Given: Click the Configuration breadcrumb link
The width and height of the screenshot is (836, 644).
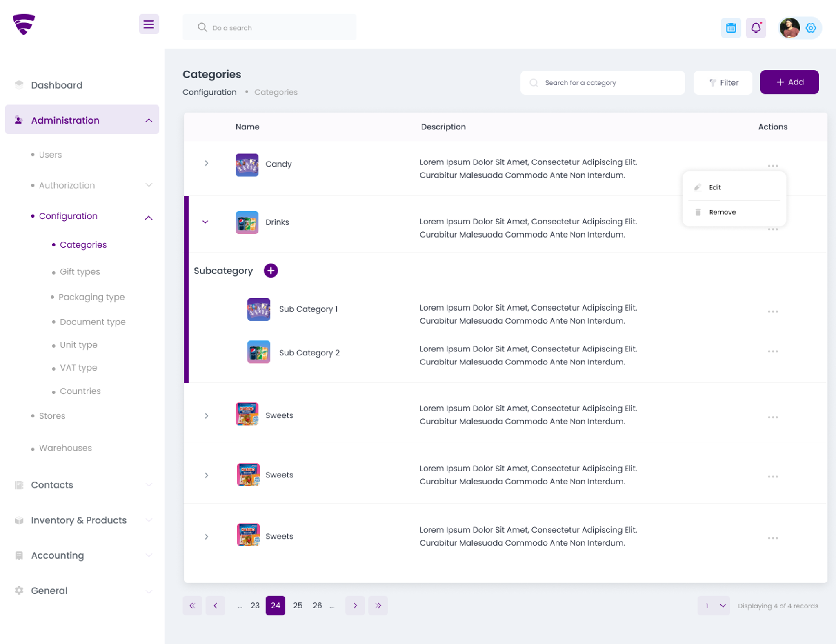Looking at the screenshot, I should [209, 92].
